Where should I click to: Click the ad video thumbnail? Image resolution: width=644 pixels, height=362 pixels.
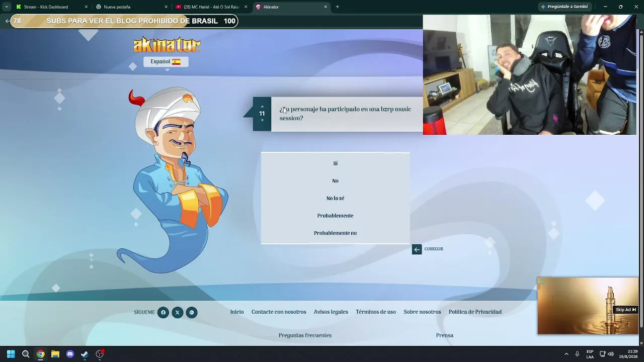tap(588, 306)
